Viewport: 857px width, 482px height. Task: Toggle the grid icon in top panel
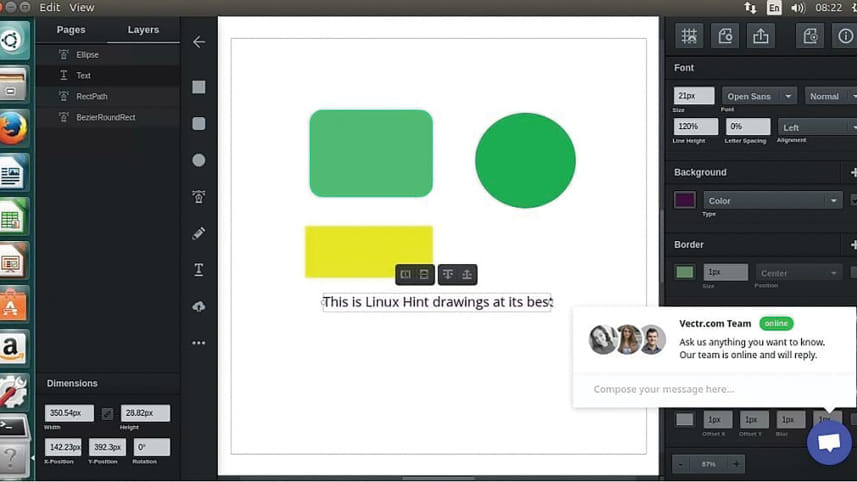pos(689,36)
